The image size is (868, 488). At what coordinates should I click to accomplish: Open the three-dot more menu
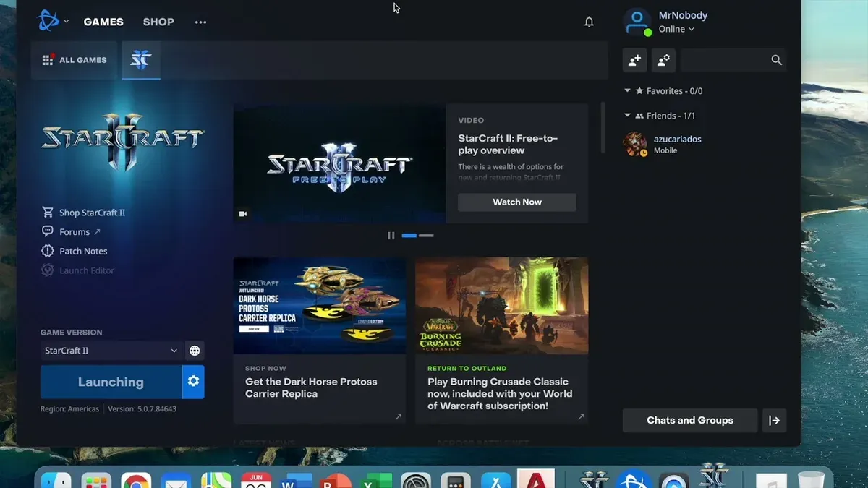200,22
